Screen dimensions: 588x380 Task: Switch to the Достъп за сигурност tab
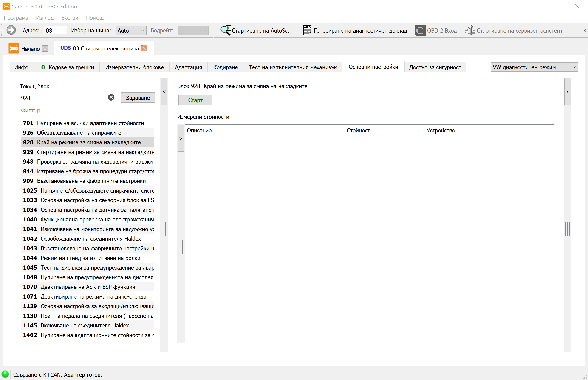(x=435, y=67)
